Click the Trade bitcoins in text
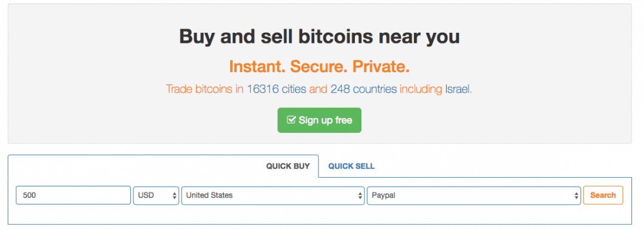This screenshot has height=229, width=644. 205,89
